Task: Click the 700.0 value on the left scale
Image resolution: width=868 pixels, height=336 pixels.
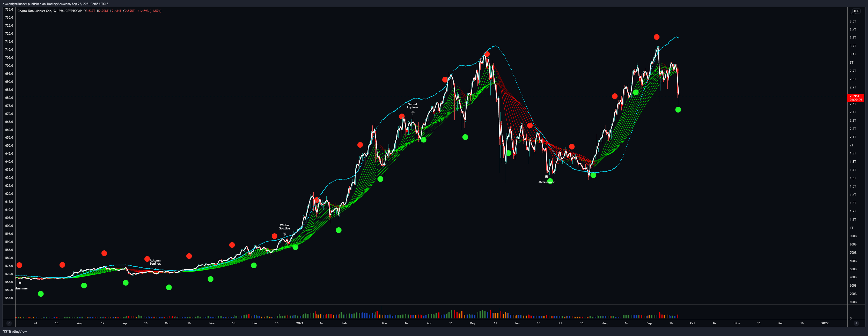Action: click(9, 66)
